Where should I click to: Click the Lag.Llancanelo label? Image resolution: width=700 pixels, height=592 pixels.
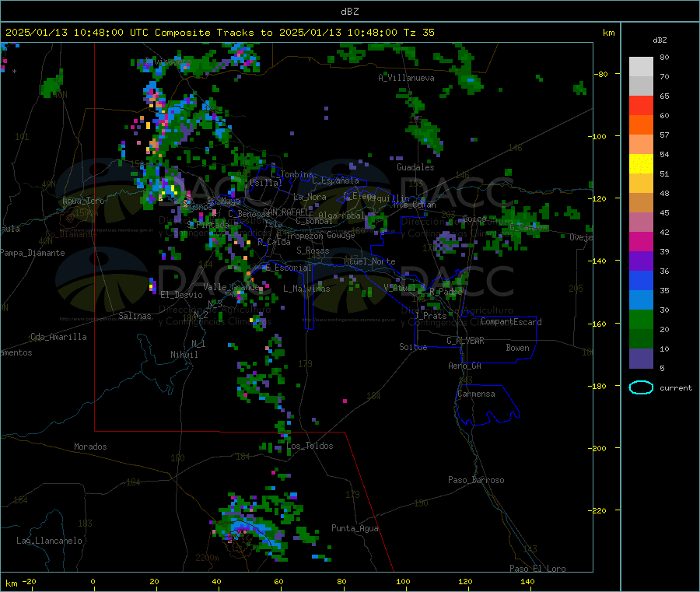pyautogui.click(x=49, y=541)
